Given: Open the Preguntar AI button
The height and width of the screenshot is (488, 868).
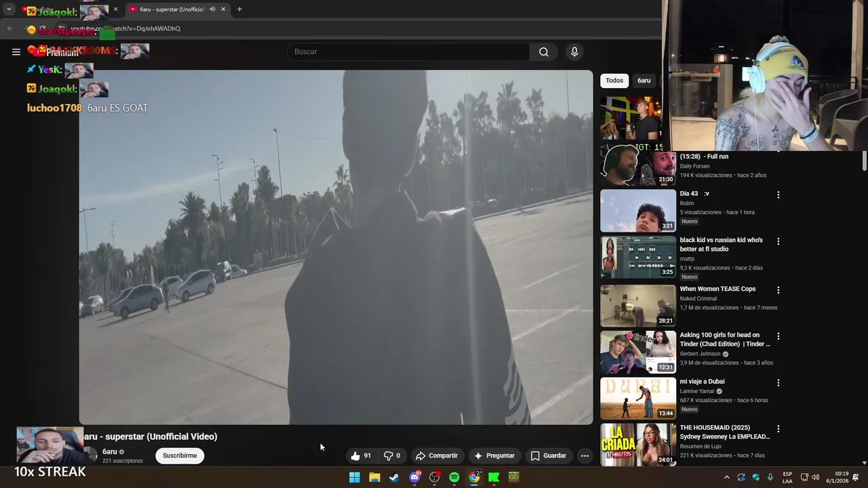Looking at the screenshot, I should (x=494, y=455).
